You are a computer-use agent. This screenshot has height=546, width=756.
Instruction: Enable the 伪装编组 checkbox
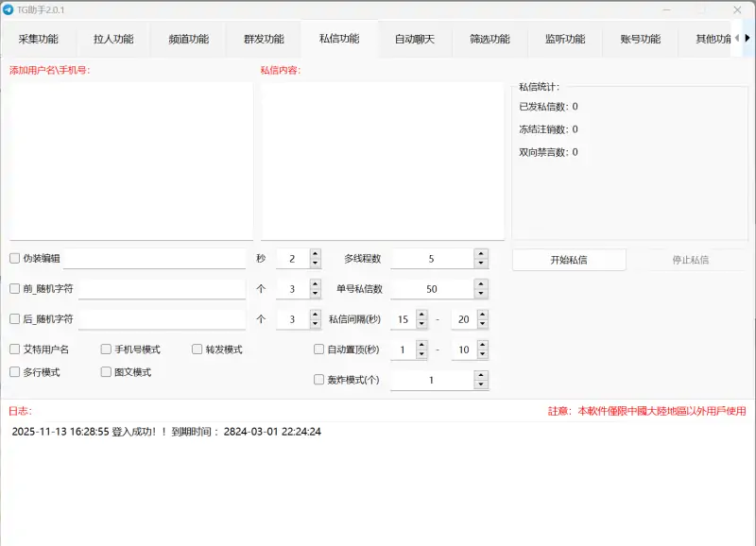click(14, 257)
